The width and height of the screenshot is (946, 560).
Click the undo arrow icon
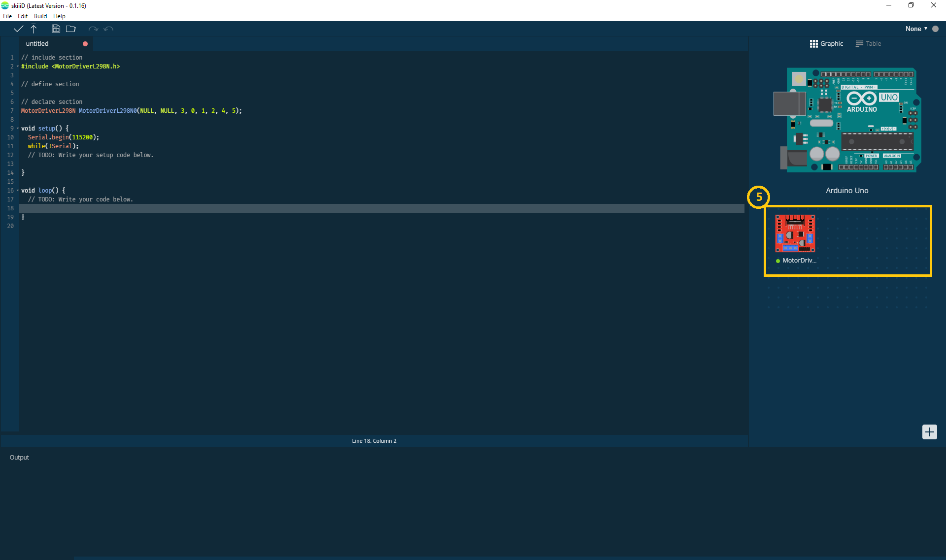94,28
